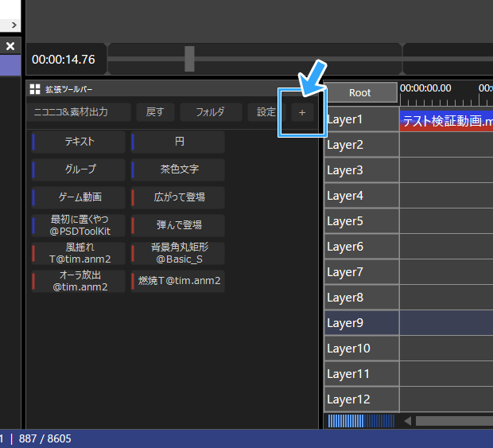This screenshot has width=493, height=448.
Task: Click the 拡張ツールバー grid icon
Action: click(35, 89)
